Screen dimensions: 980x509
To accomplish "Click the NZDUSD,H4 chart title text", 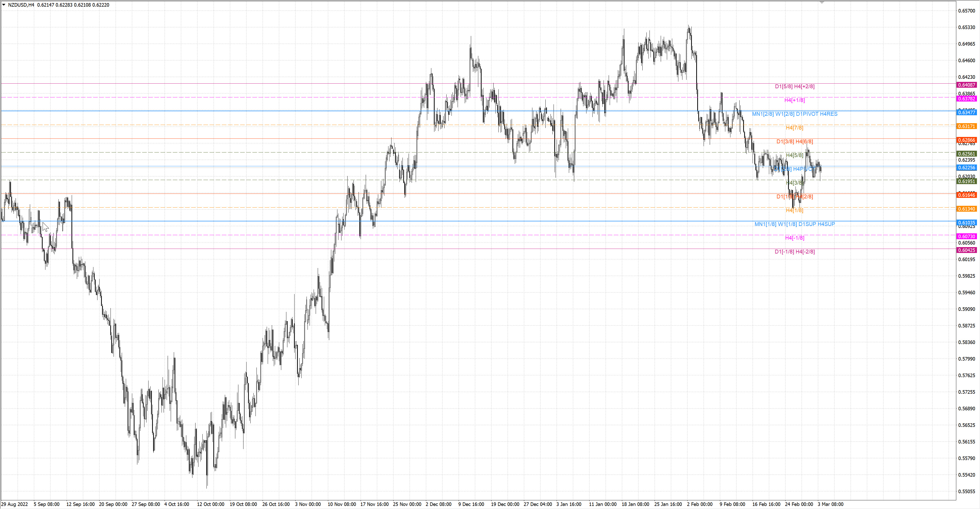I will click(x=21, y=5).
